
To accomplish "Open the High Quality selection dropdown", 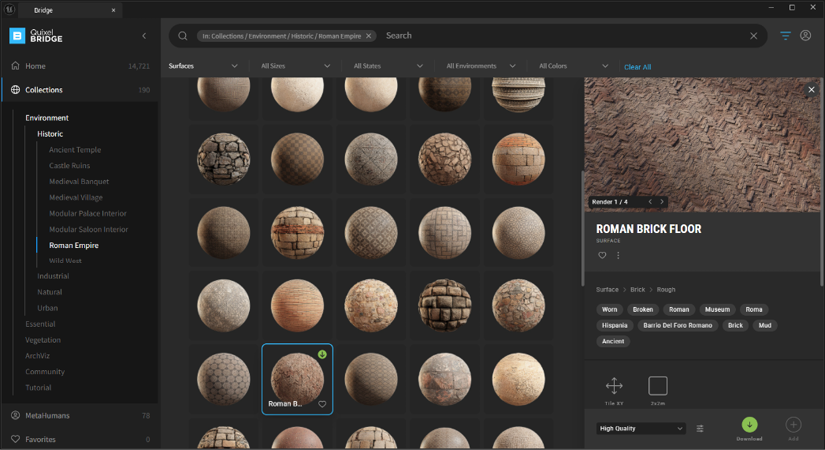I will point(641,428).
